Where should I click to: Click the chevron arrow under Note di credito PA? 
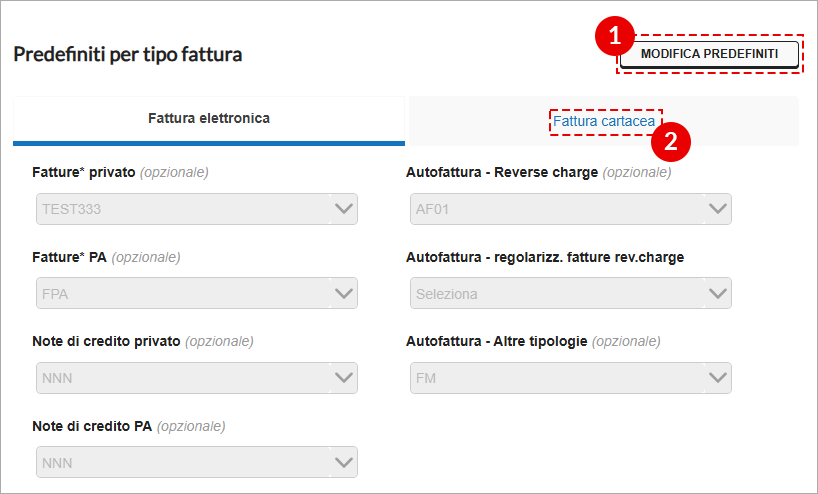344,462
